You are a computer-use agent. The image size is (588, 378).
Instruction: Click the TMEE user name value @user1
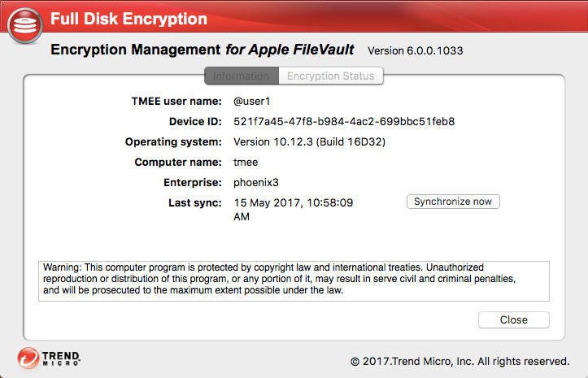point(251,101)
